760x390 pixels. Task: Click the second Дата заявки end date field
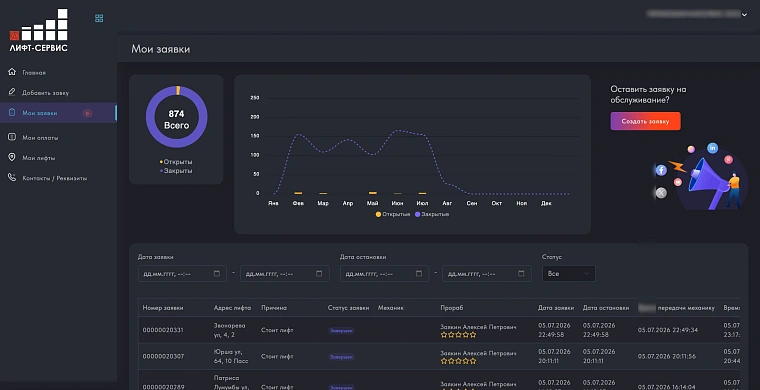(x=285, y=274)
